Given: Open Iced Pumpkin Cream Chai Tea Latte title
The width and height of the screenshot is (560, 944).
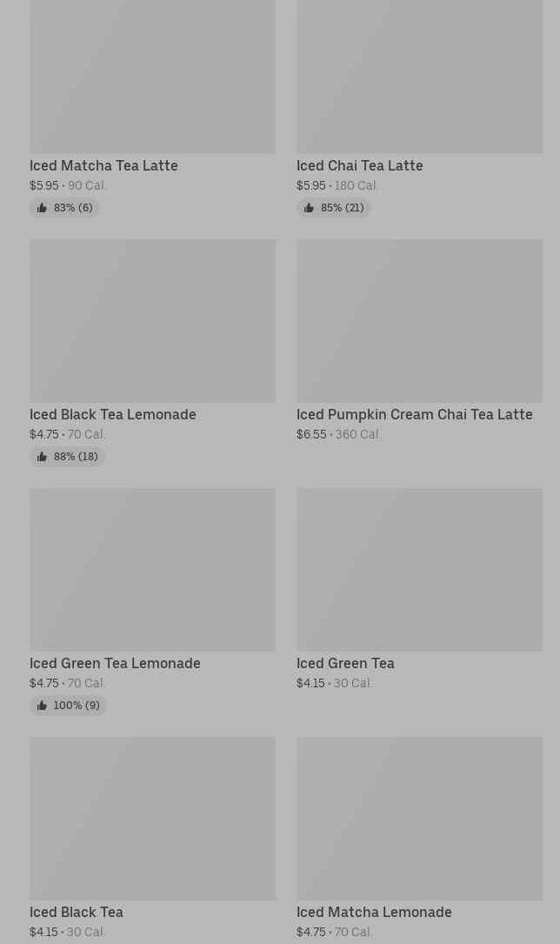Looking at the screenshot, I should point(414,414).
